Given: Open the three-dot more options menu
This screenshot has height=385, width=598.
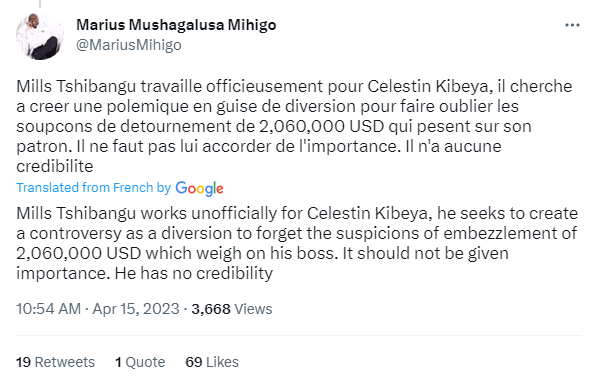Looking at the screenshot, I should pos(572,25).
